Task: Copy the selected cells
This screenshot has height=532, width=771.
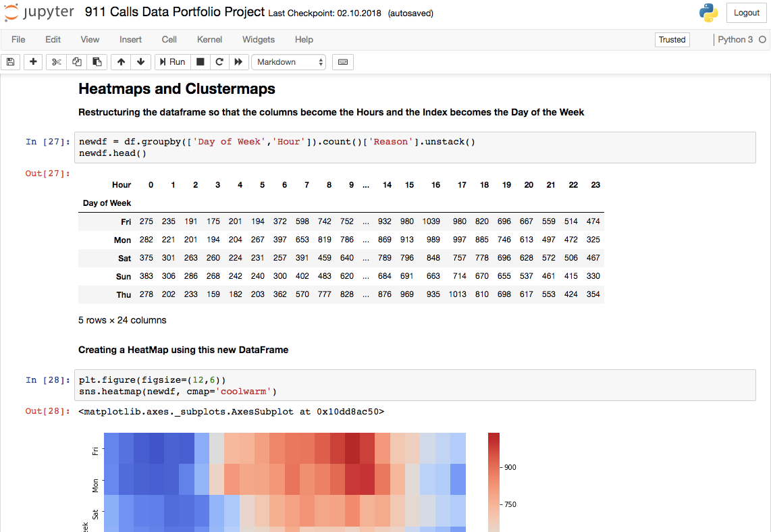Action: pyautogui.click(x=76, y=61)
